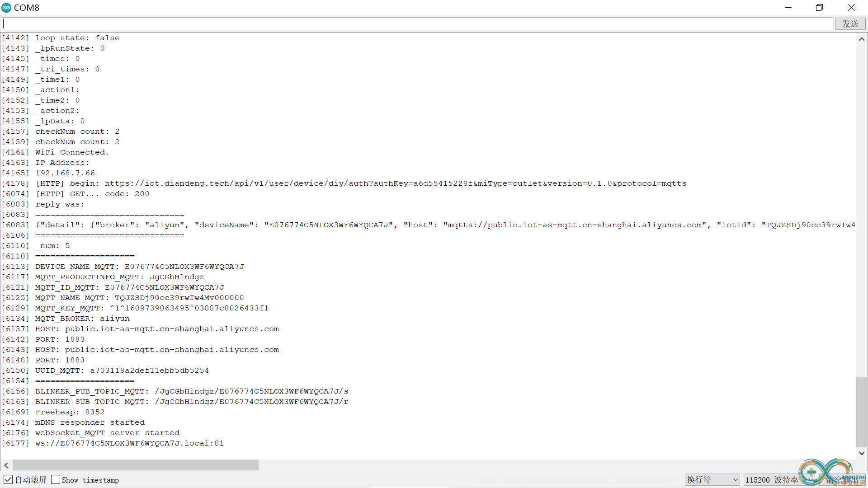The image size is (868, 488).
Task: Open the 换行符 line ending dropdown
Action: click(x=712, y=480)
